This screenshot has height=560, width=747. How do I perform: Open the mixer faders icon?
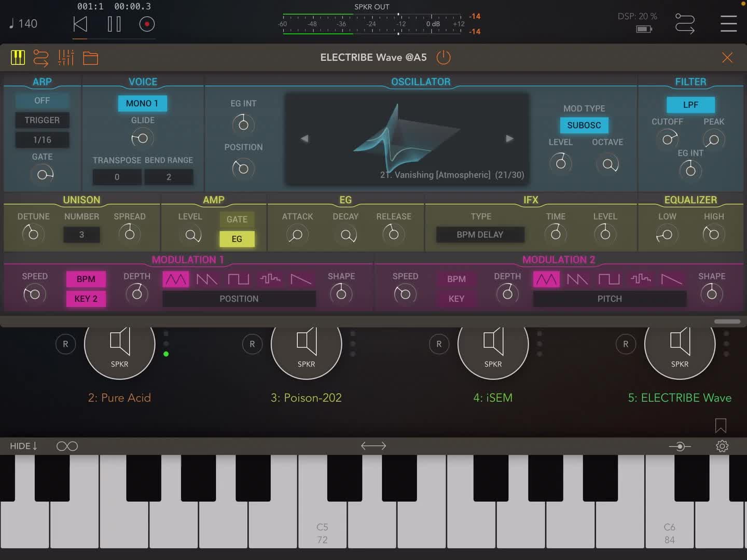[x=66, y=58]
